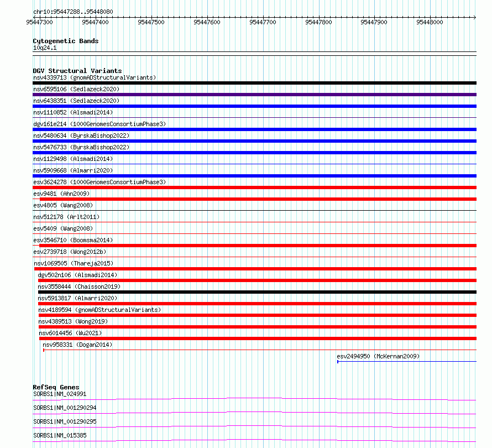Click nsv1110852 (Alsmadi2014) label

(x=73, y=112)
